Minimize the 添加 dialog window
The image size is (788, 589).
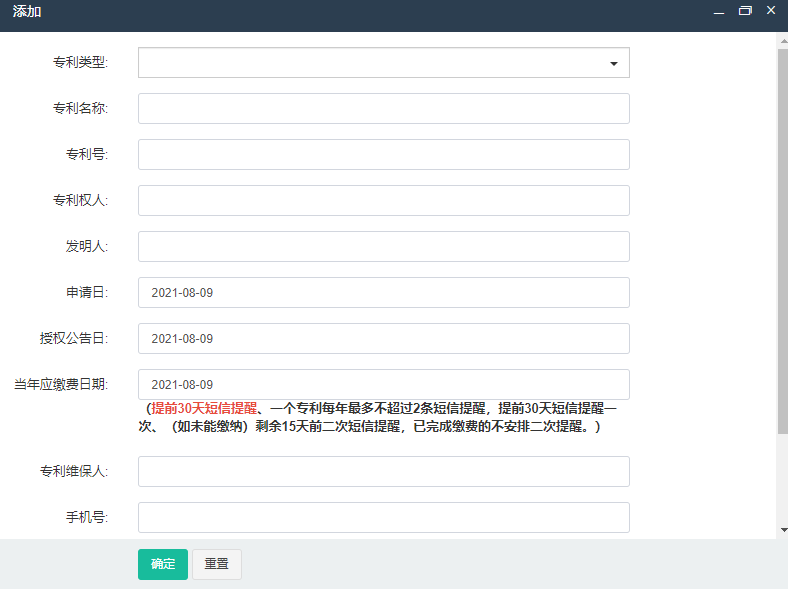pyautogui.click(x=719, y=11)
